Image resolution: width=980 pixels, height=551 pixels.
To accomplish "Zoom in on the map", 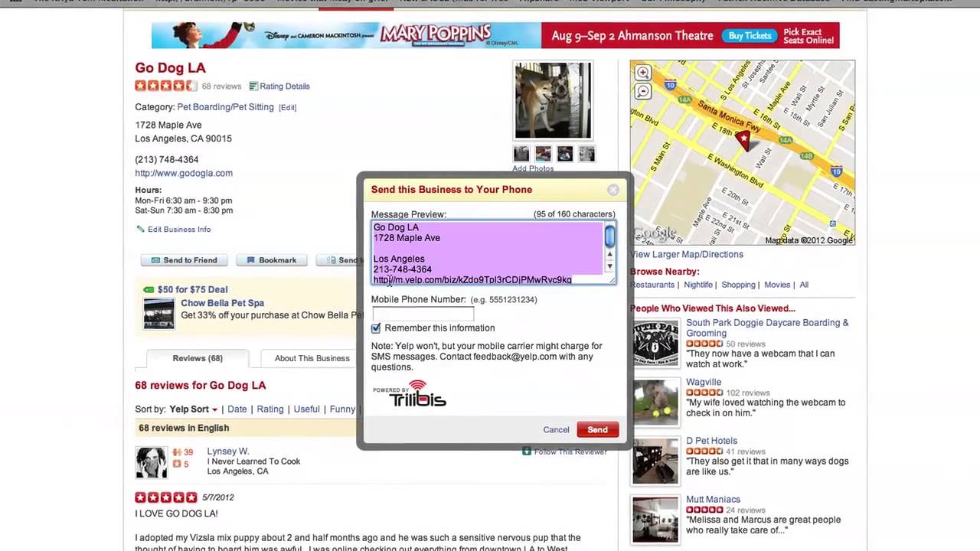I will point(643,73).
